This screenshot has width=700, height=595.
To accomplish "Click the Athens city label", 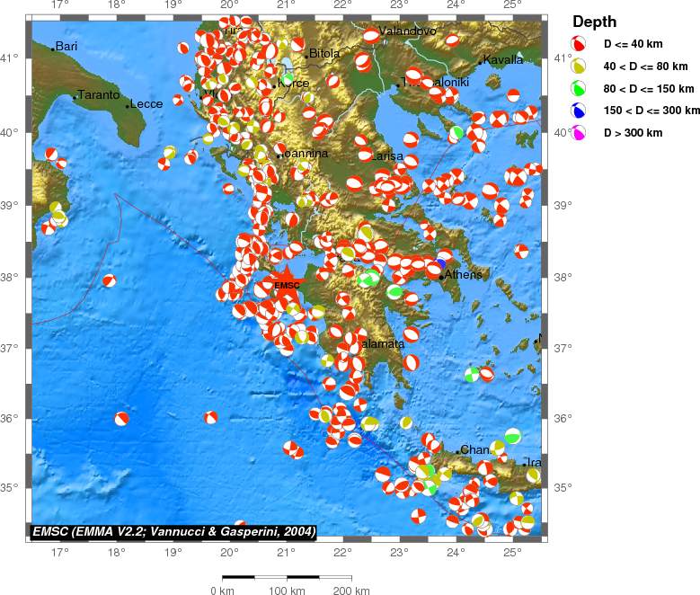I will (464, 275).
